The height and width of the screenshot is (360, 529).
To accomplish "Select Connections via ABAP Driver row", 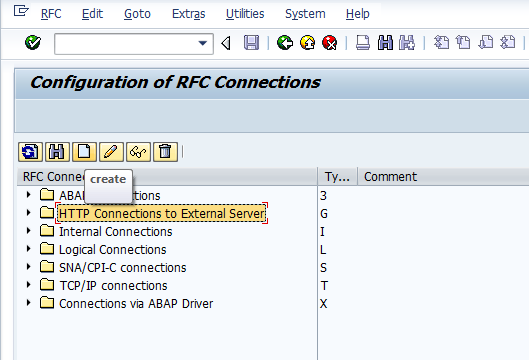I will click(x=136, y=304).
